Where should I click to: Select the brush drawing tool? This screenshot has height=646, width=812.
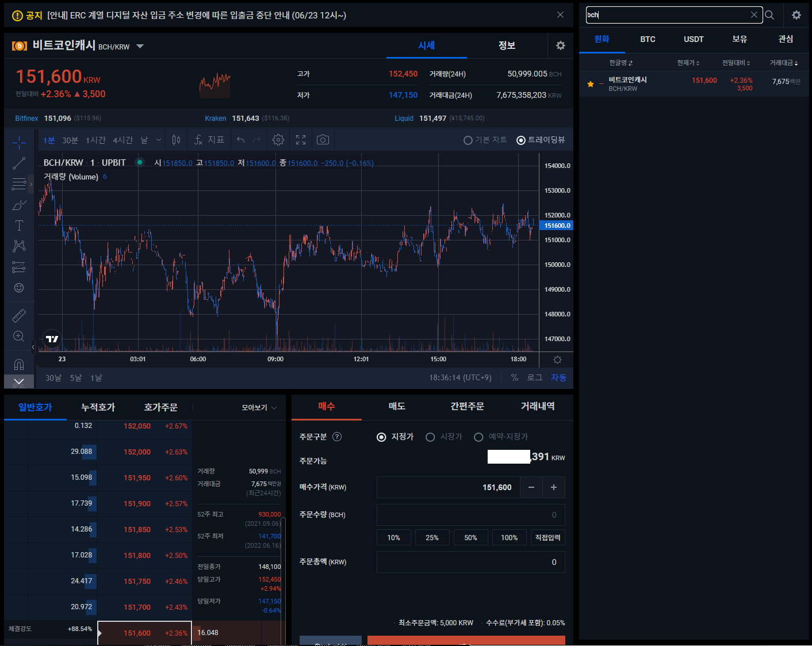(x=19, y=205)
